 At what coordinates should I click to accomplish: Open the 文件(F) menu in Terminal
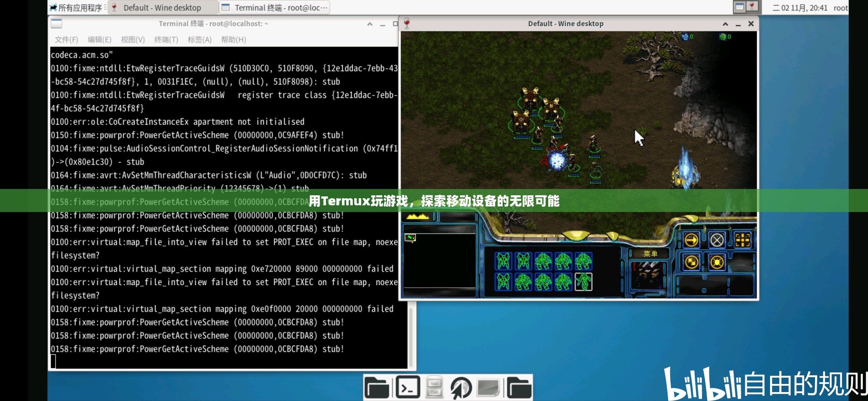coord(66,40)
